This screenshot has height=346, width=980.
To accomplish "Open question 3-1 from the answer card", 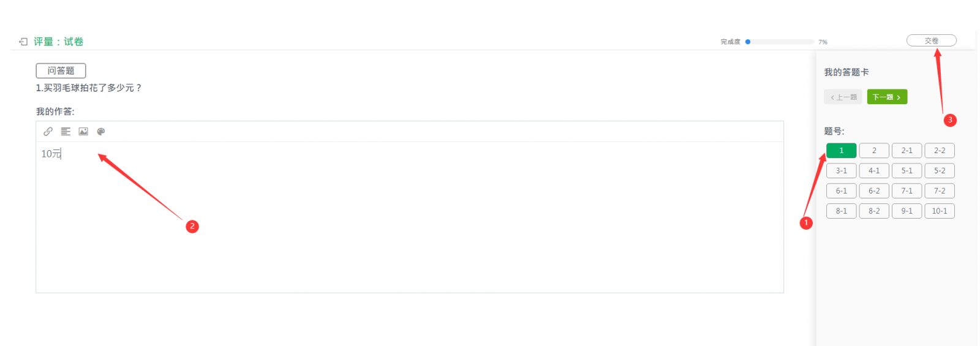I will 841,171.
